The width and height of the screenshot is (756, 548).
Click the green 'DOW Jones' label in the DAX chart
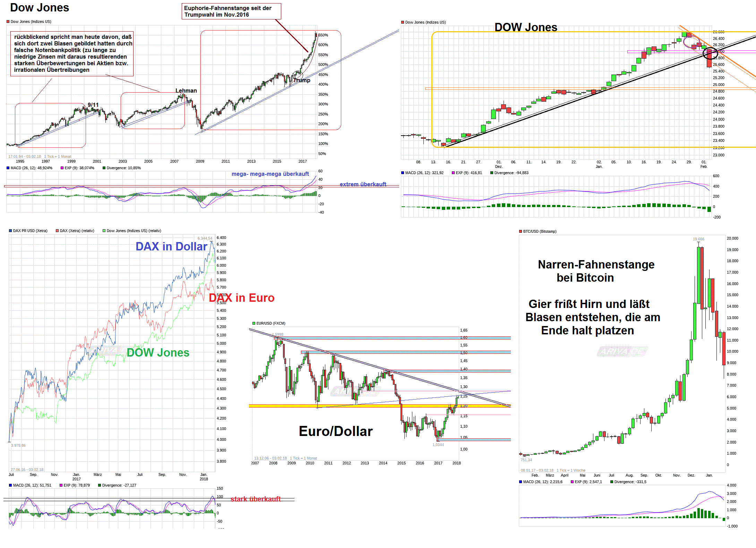(x=158, y=352)
